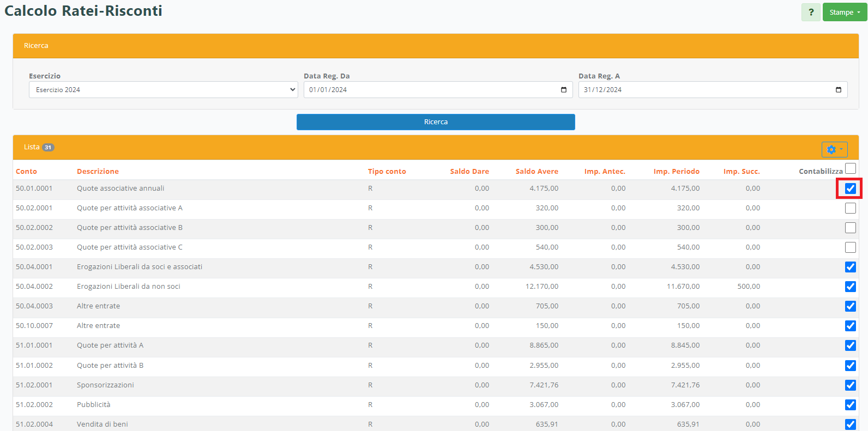
Task: Open the Esercizio 2024 dropdown
Action: [163, 90]
